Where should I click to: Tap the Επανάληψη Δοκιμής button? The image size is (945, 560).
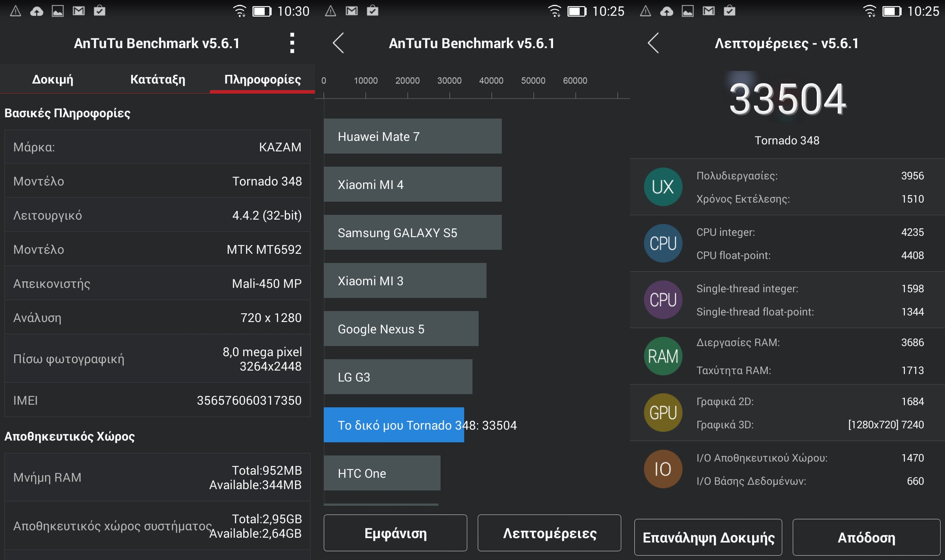point(708,537)
